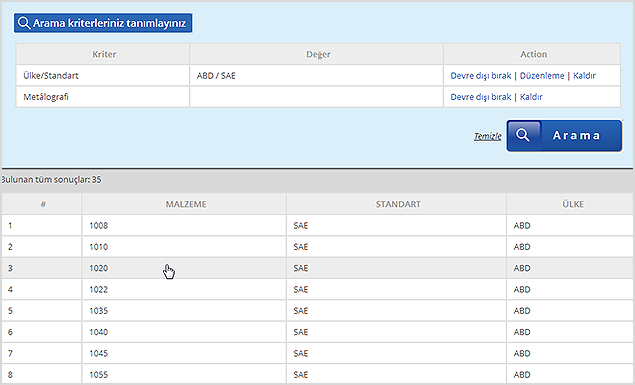This screenshot has width=635, height=385.
Task: Click ABD country cell in row 1010
Action: [570, 247]
